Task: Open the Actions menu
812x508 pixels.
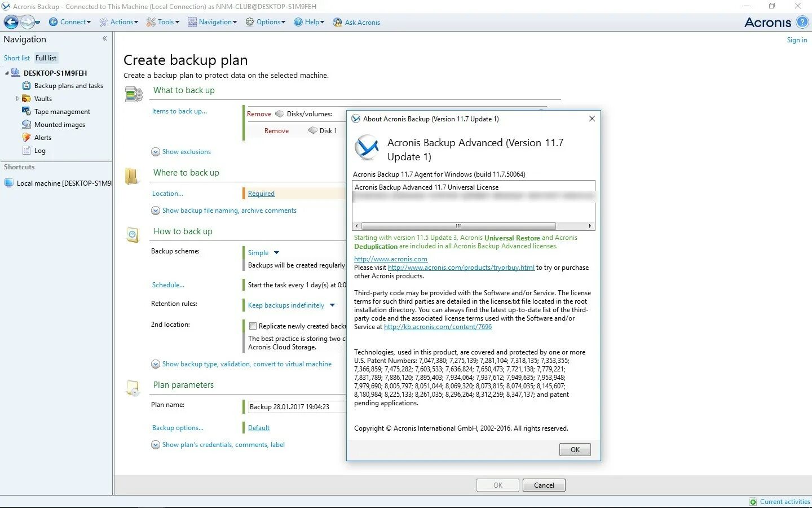Action: tap(119, 22)
